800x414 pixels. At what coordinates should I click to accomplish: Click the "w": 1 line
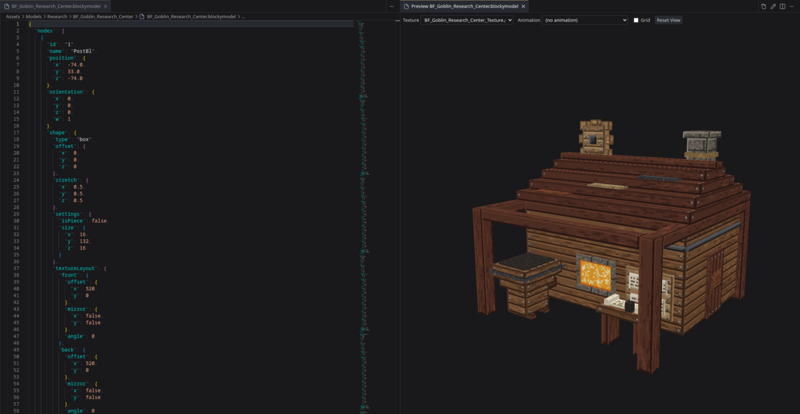pyautogui.click(x=61, y=119)
